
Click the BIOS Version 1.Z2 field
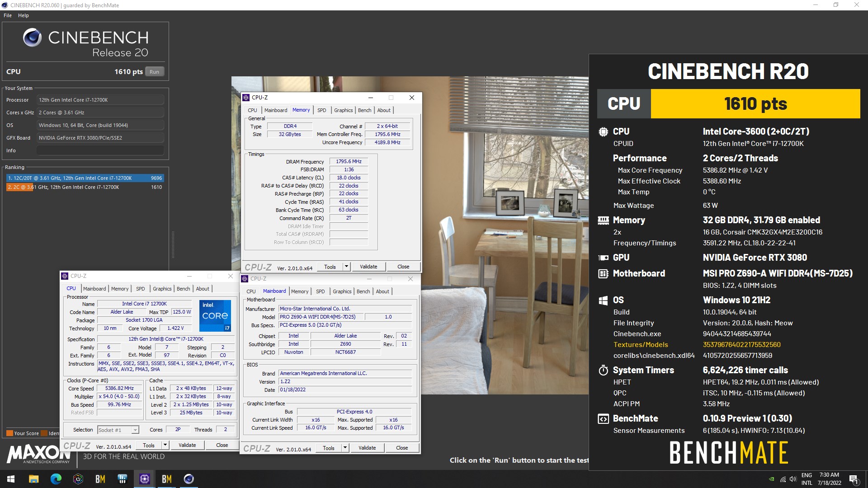tap(345, 381)
